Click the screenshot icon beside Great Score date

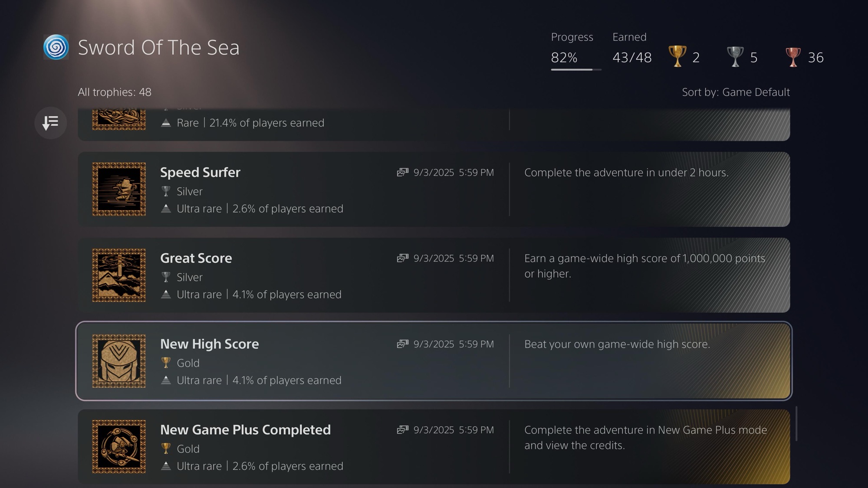[x=402, y=258]
